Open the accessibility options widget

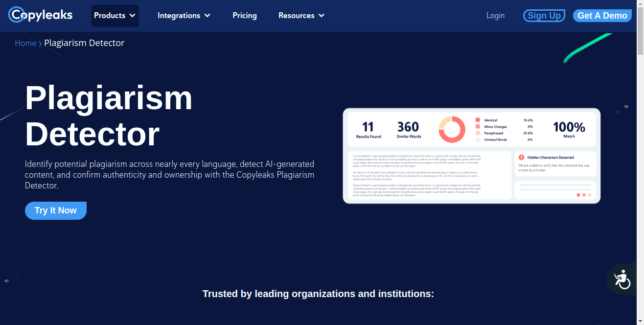tap(622, 279)
